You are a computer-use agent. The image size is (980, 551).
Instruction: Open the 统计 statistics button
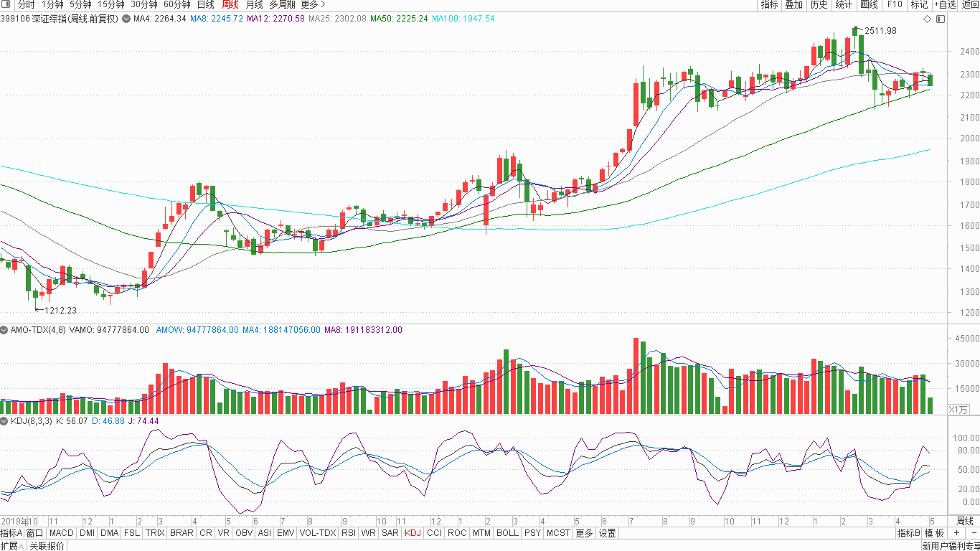click(844, 4)
